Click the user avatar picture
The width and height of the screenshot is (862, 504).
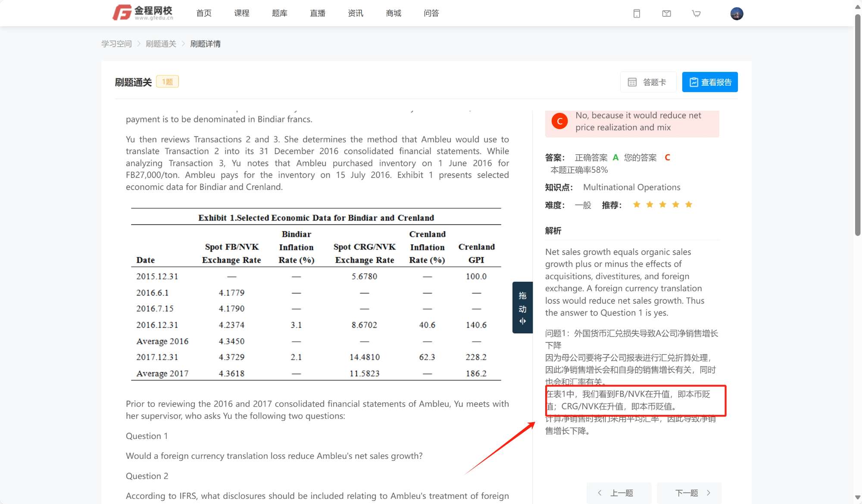point(737,14)
